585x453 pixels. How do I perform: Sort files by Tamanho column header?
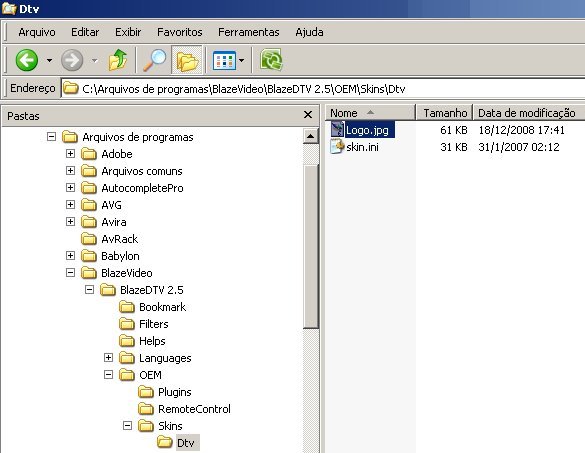point(444,113)
